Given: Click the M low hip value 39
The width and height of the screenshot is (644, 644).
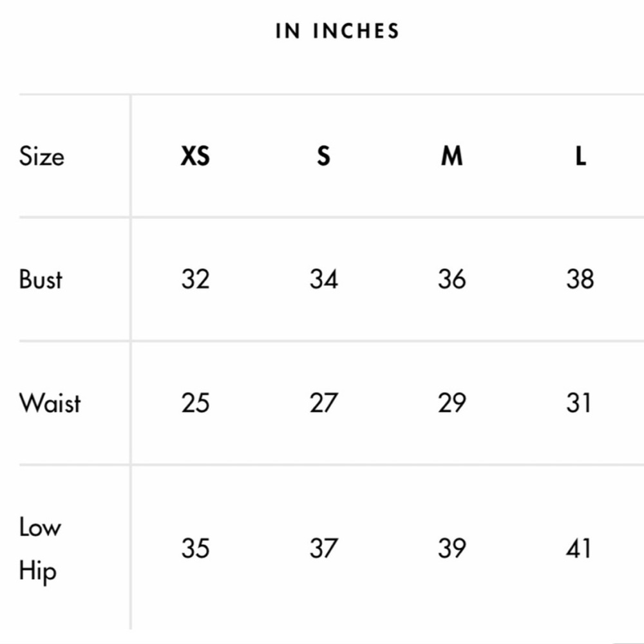Looking at the screenshot, I should (452, 548).
